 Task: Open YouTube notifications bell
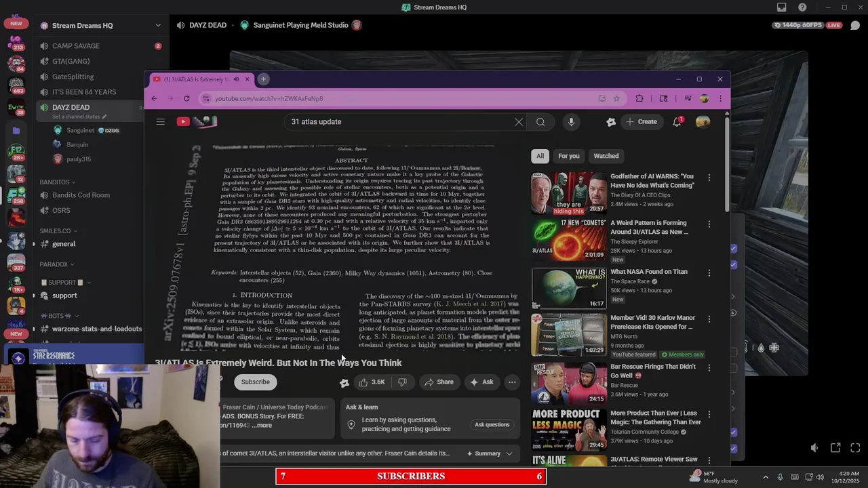(677, 122)
